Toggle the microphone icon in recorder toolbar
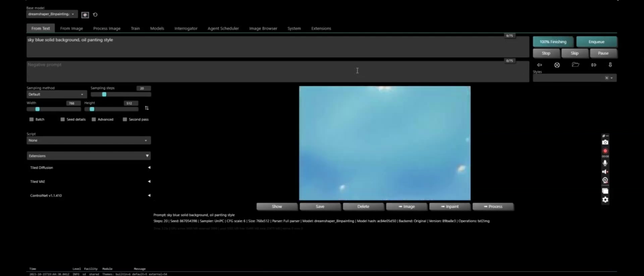 click(605, 163)
